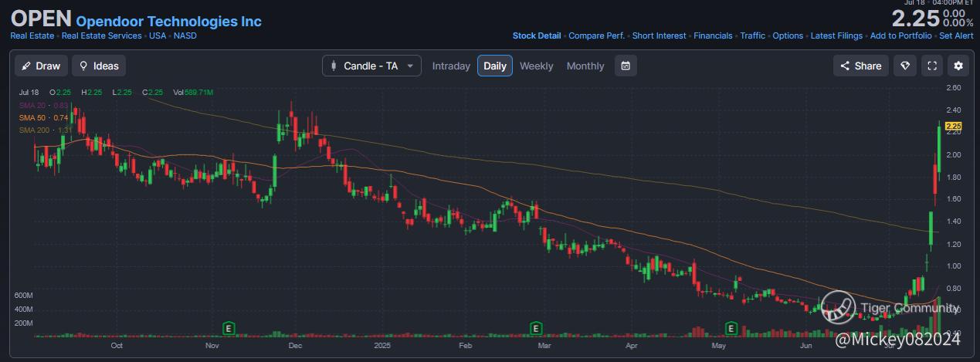Screen dimensions: 980x362
Task: Open Latest Filings link
Action: tap(837, 36)
